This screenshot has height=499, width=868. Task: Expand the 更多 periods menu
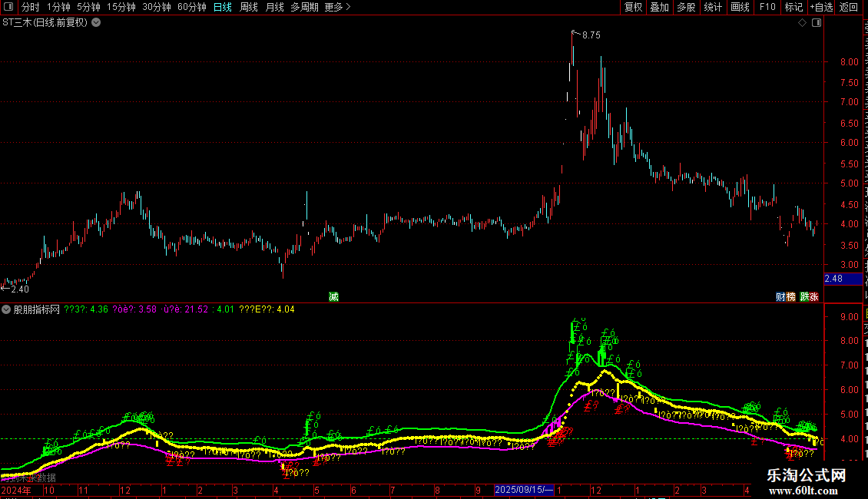[x=338, y=7]
